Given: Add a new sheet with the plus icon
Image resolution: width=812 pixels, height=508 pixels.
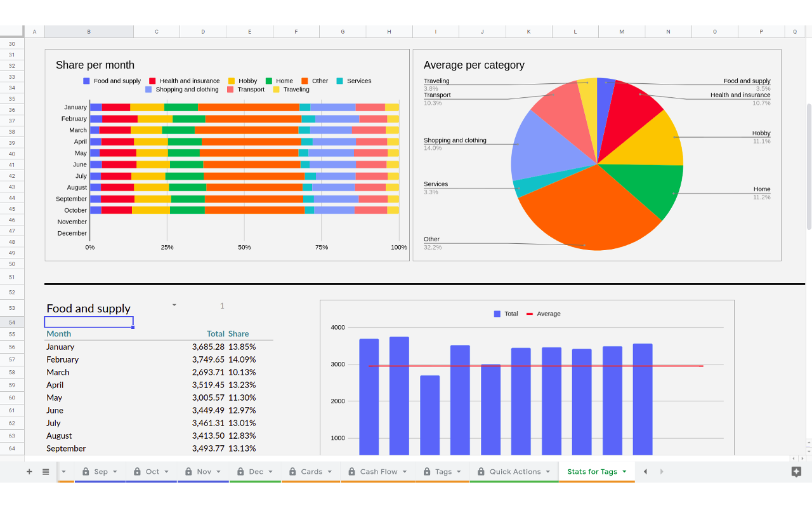Looking at the screenshot, I should (x=29, y=471).
